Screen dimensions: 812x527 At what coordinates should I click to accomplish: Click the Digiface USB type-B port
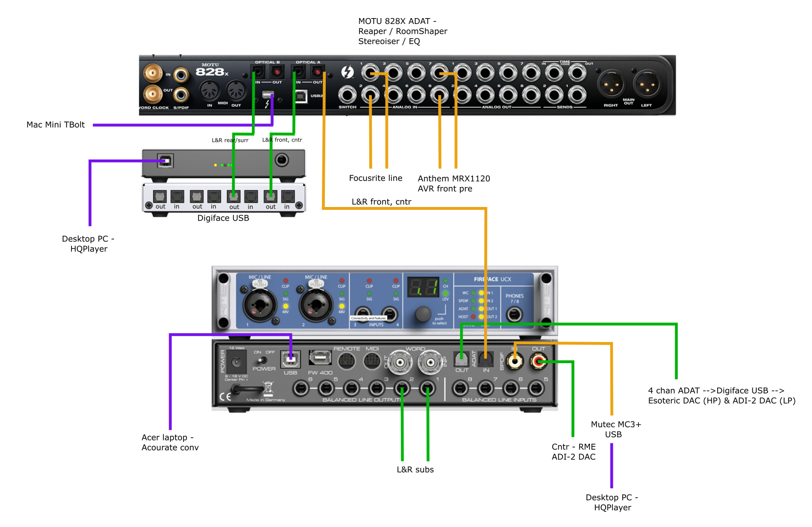pyautogui.click(x=165, y=160)
